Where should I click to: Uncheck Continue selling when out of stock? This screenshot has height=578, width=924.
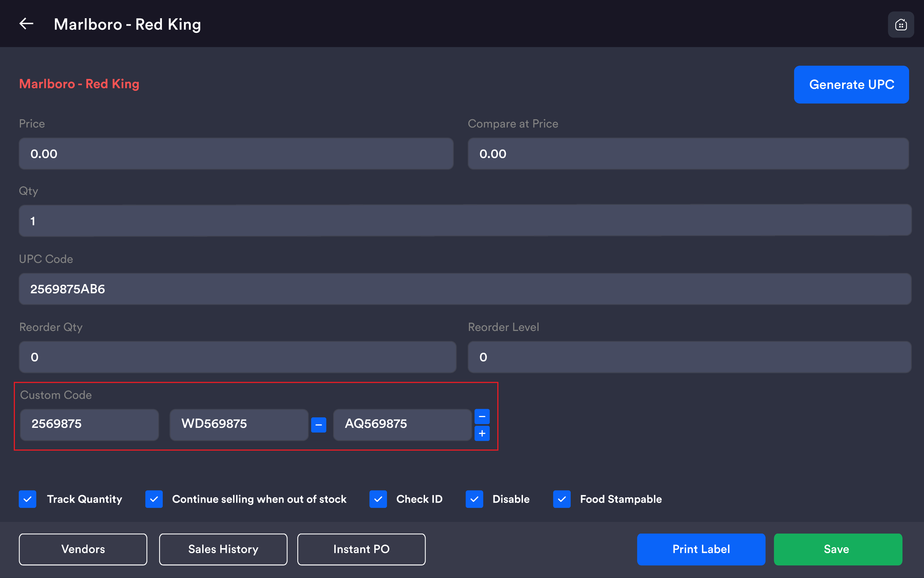[154, 499]
